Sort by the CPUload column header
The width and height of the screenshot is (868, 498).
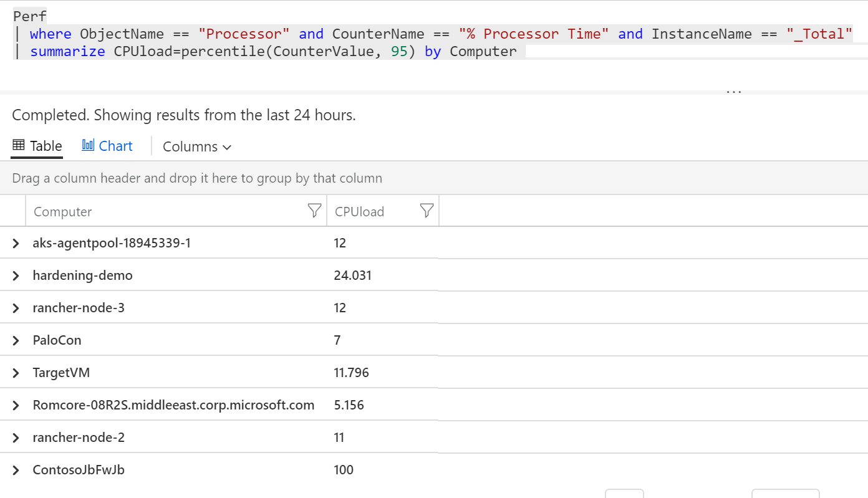tap(360, 211)
